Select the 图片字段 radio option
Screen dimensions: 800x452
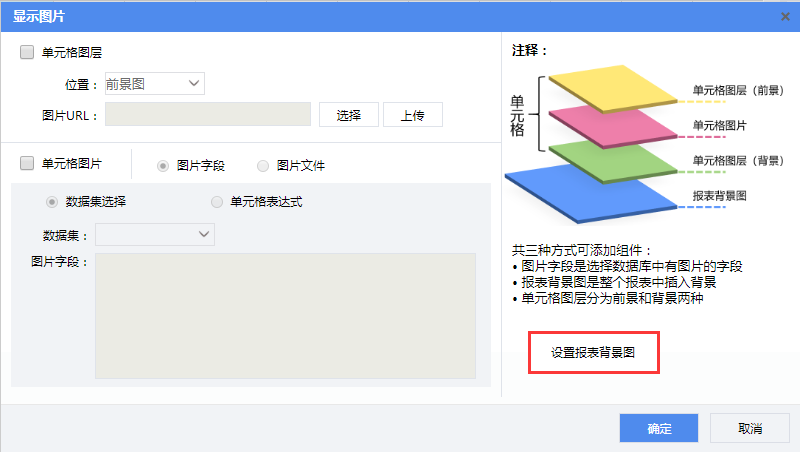(x=163, y=165)
